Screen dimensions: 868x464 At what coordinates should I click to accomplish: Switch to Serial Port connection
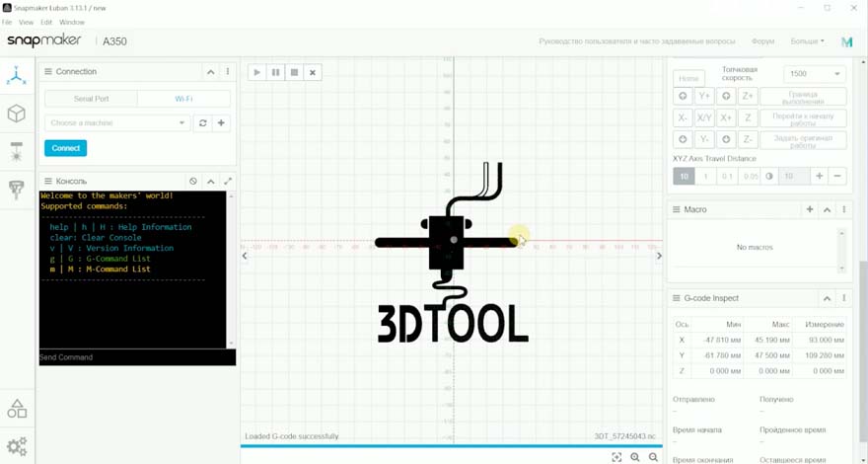click(x=92, y=99)
